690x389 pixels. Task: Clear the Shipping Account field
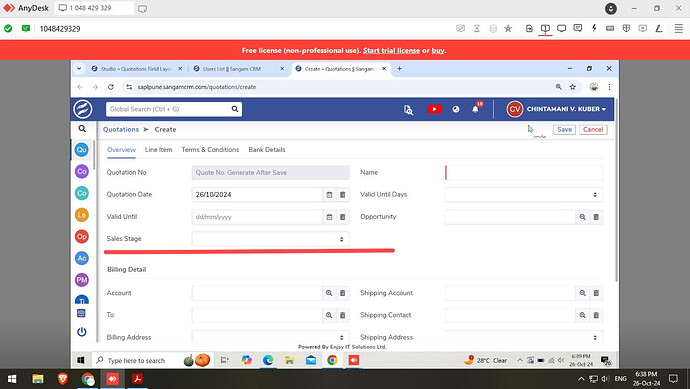click(596, 293)
